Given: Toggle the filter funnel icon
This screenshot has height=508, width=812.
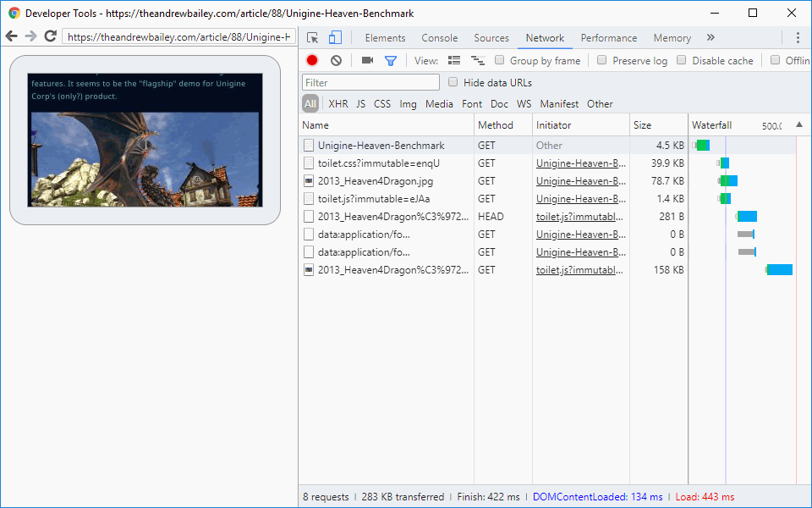Looking at the screenshot, I should 391,61.
